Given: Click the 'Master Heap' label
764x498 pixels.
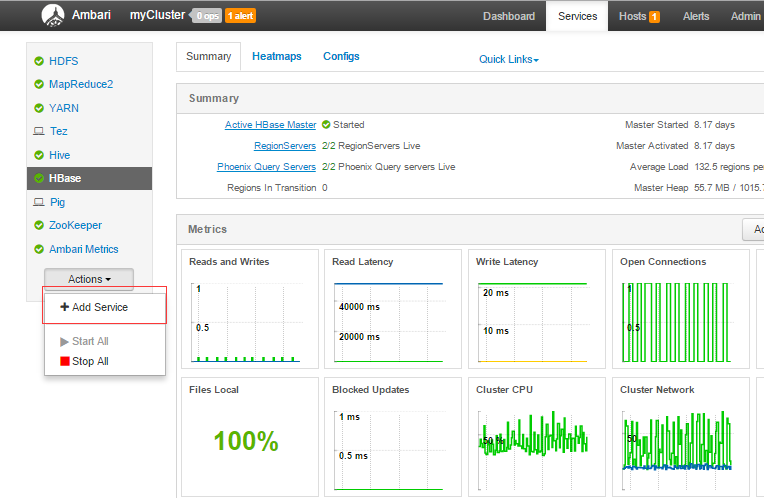Looking at the screenshot, I should (661, 188).
